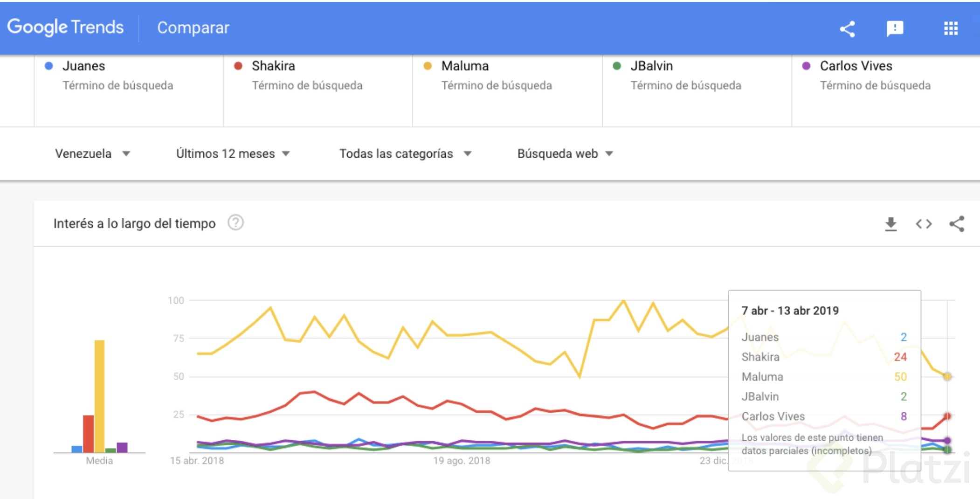The height and width of the screenshot is (499, 980).
Task: Click the help question mark beside chart title
Action: 235,222
